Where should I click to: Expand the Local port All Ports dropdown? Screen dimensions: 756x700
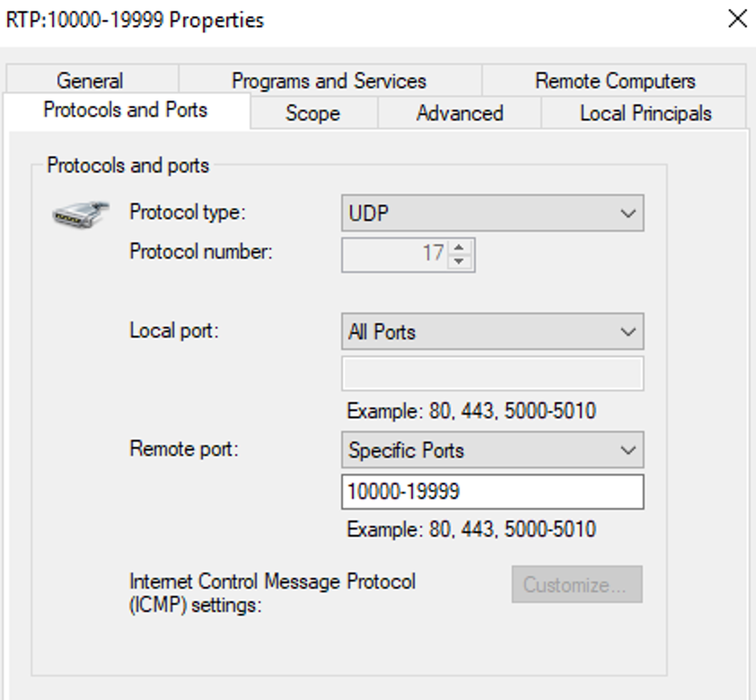click(x=492, y=331)
